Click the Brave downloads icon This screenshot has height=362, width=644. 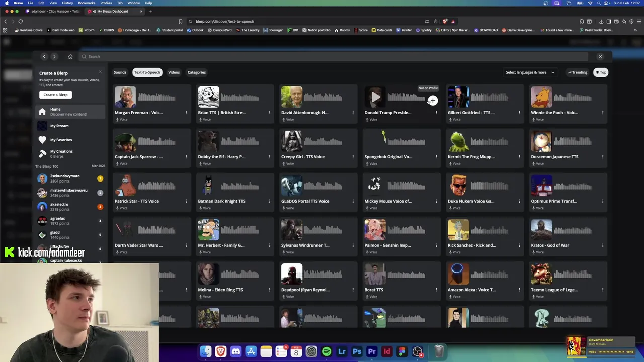[x=601, y=21]
